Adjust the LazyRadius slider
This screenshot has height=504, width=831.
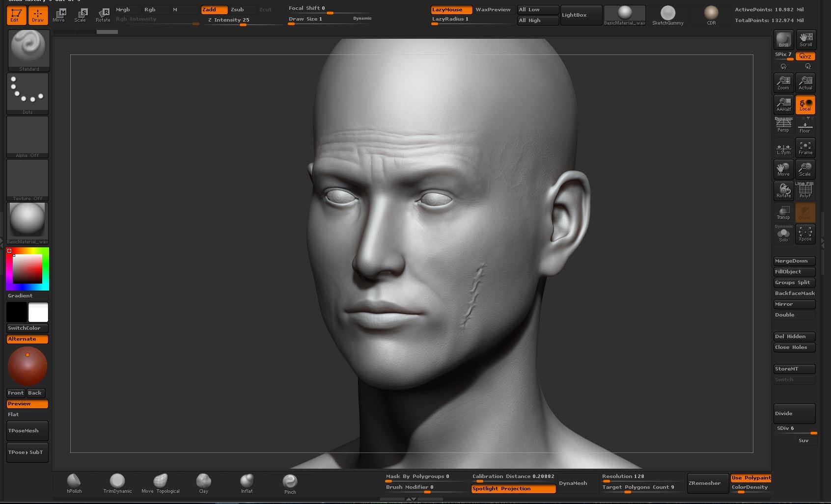[472, 20]
